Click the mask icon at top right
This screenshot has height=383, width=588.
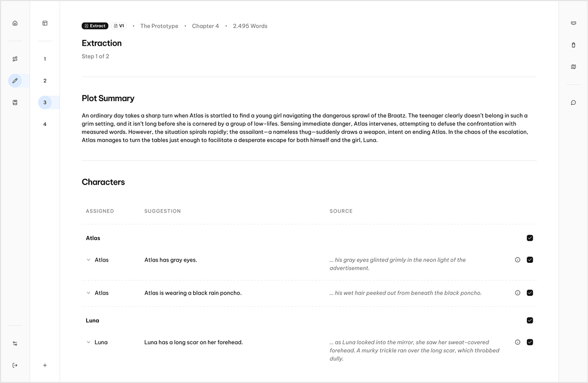pyautogui.click(x=574, y=23)
